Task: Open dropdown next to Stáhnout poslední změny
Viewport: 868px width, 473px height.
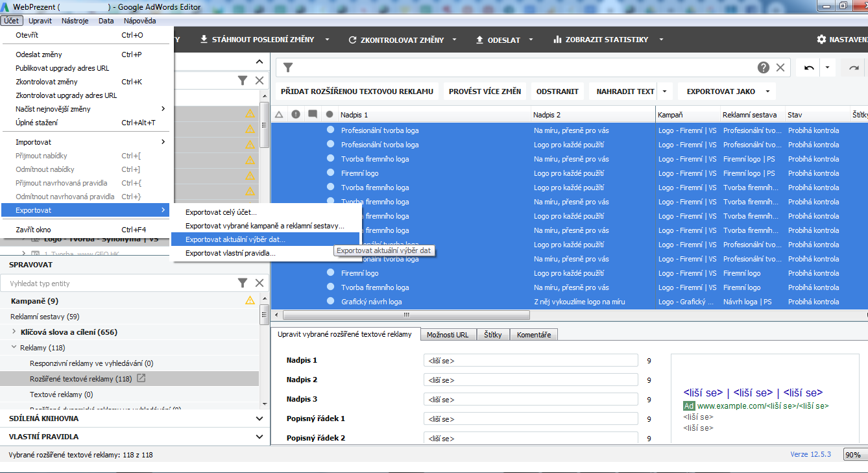Action: [327, 40]
